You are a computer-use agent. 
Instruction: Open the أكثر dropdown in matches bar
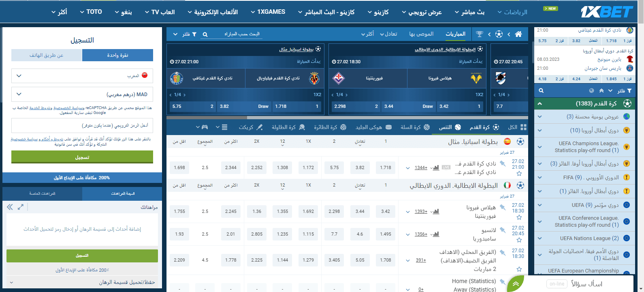[367, 34]
